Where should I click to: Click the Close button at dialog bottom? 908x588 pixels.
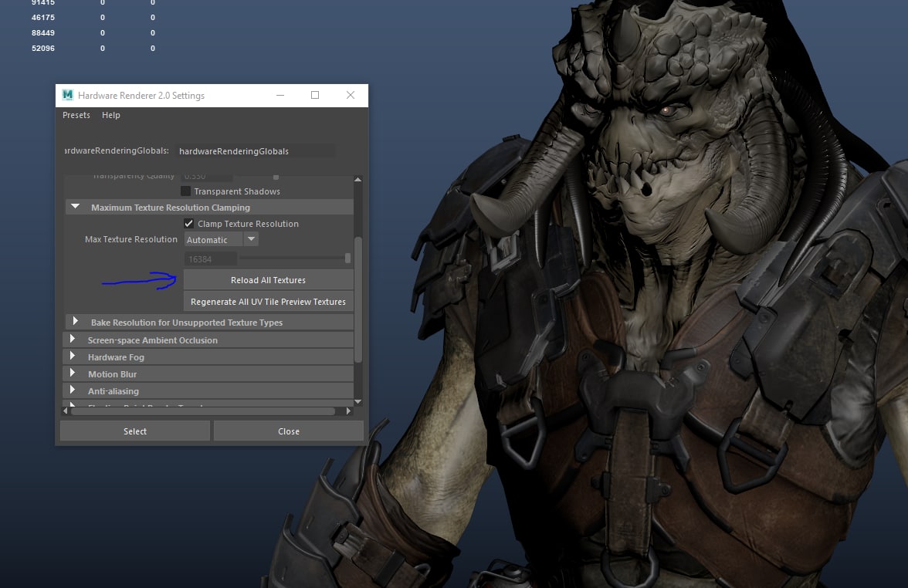289,431
